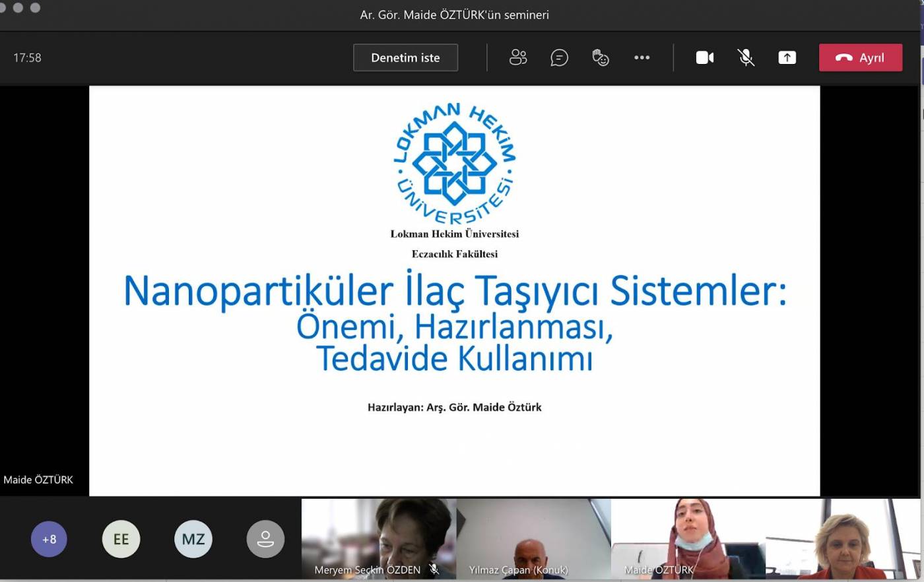Open raise hand and reactions menu
This screenshot has width=924, height=582.
[x=601, y=57]
